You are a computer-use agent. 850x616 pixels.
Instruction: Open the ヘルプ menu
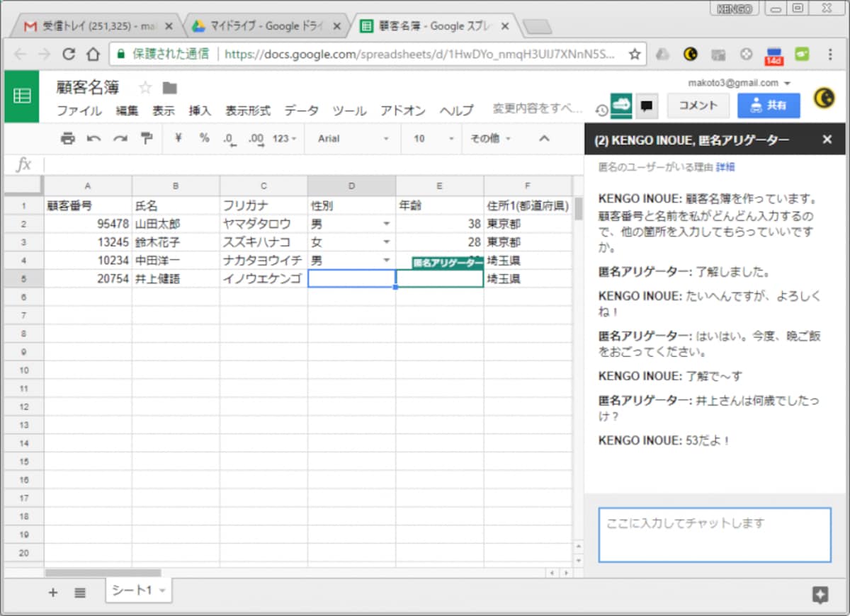click(x=456, y=110)
